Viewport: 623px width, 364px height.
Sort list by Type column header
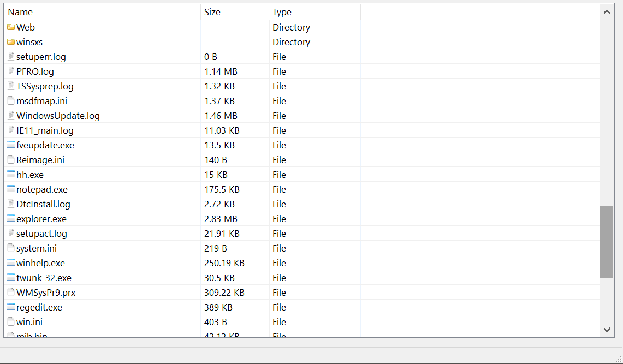[x=315, y=12]
